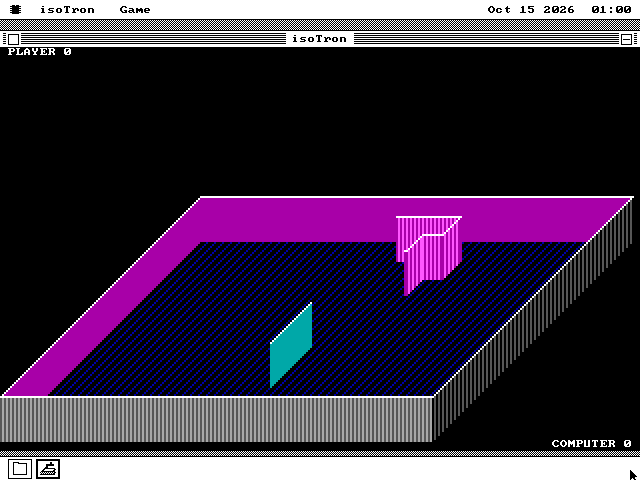This screenshot has width=640, height=480.
Task: Open the folder icon in bottom bar
Action: coord(20,469)
